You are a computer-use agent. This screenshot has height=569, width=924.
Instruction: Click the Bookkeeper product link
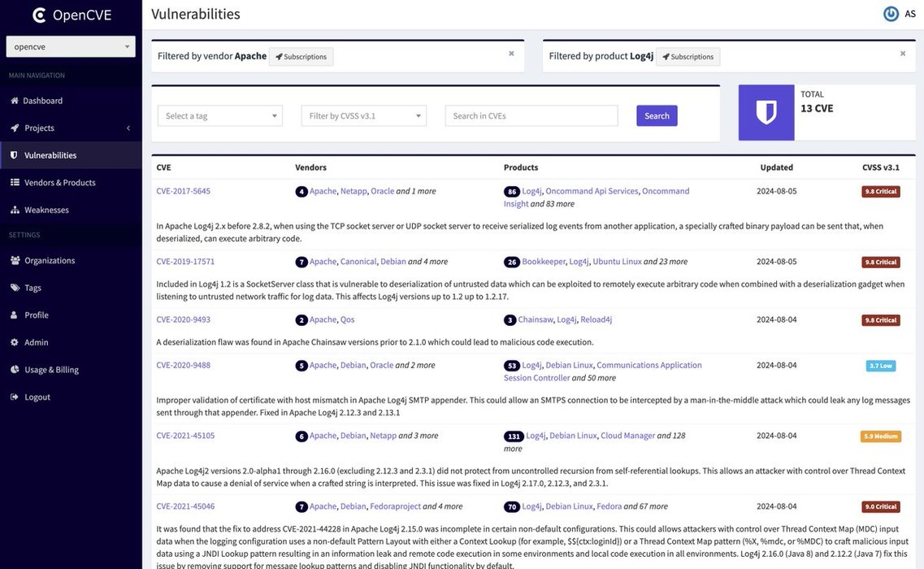[x=544, y=261]
